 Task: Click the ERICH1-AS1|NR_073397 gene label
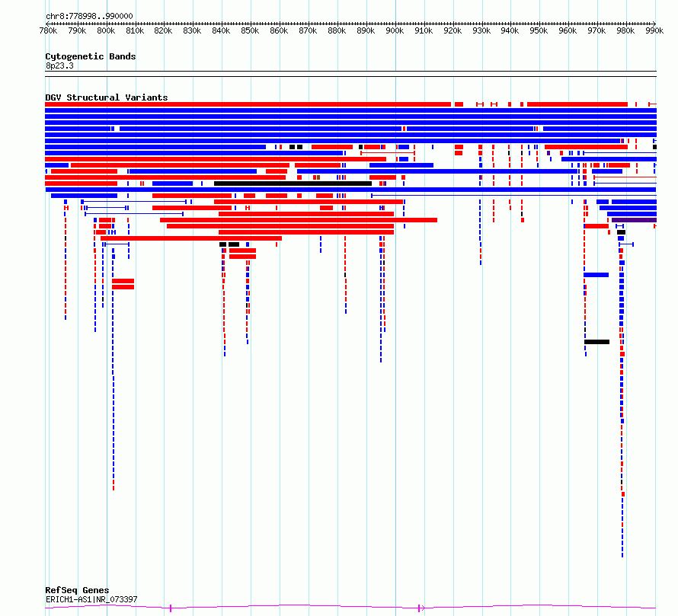click(x=91, y=599)
